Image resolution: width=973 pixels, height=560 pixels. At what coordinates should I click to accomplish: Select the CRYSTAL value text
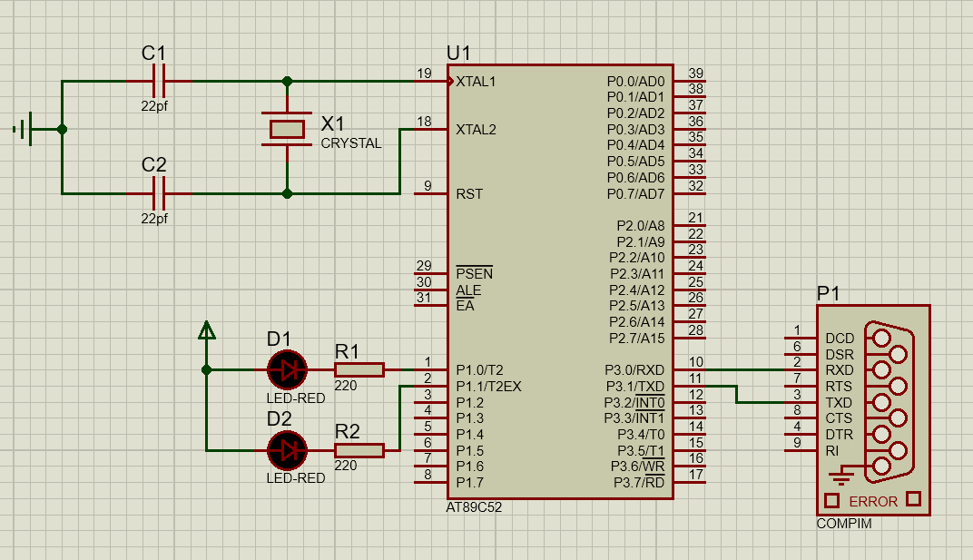[x=351, y=143]
